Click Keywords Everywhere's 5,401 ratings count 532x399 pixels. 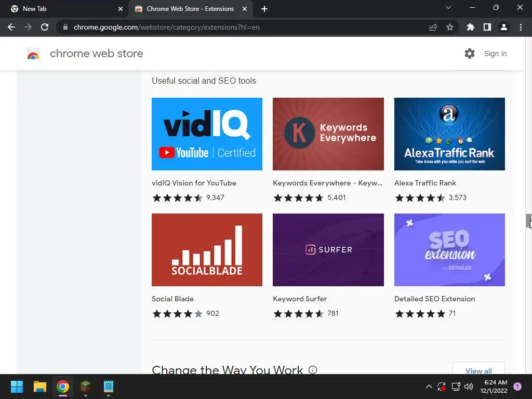[337, 197]
